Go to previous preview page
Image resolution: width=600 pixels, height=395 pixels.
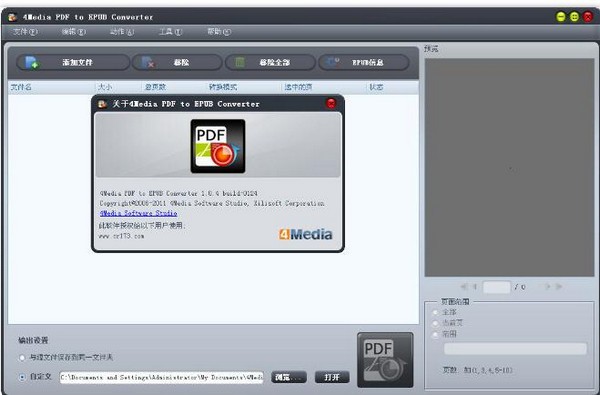pyautogui.click(x=474, y=286)
